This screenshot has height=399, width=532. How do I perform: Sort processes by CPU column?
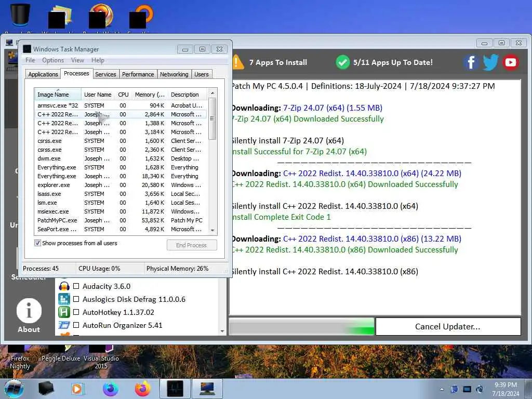pos(123,95)
